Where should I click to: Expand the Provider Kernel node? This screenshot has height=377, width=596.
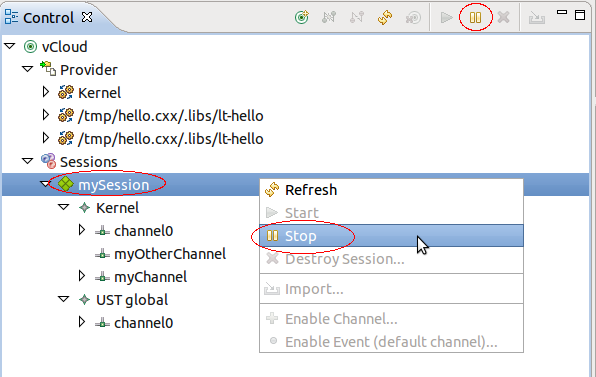click(46, 92)
